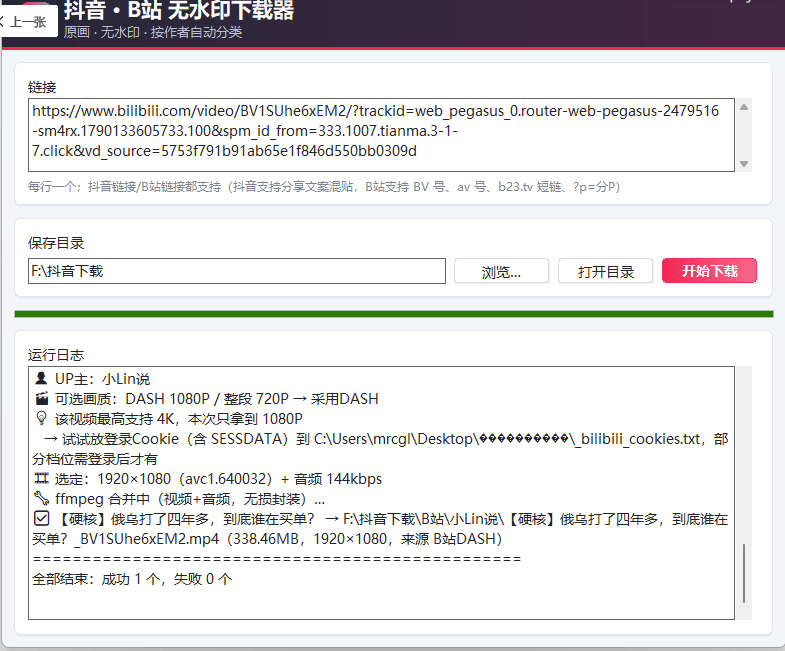Click the wrench icon beside ffmpeg 合并中
The image size is (785, 651).
[x=42, y=498]
